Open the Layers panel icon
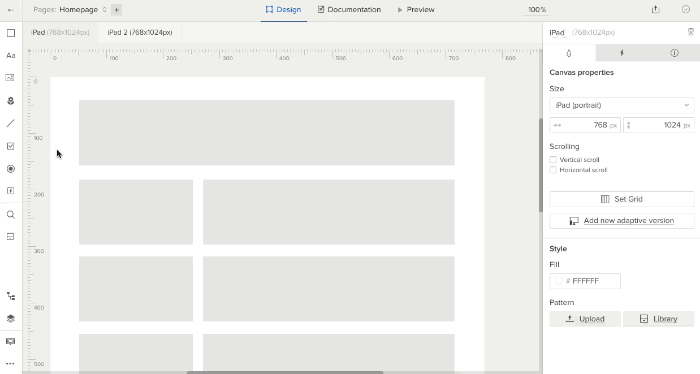Screen dimensions: 700x374 (x=11, y=319)
